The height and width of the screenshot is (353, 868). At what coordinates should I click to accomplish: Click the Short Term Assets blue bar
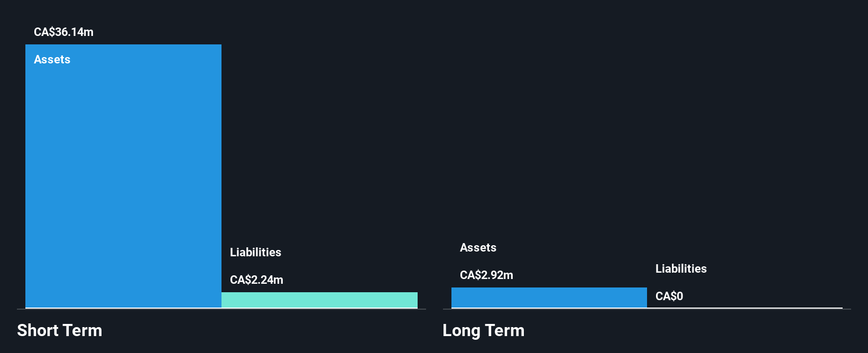tap(123, 176)
